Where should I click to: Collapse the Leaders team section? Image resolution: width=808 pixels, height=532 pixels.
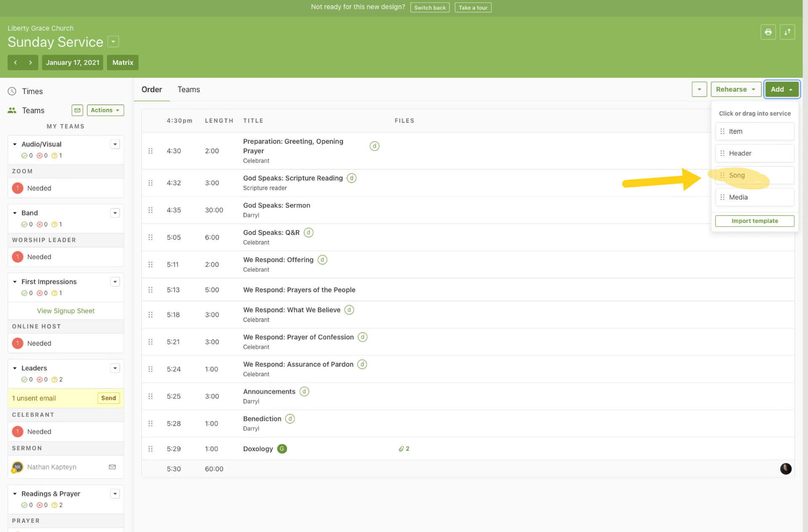click(15, 368)
